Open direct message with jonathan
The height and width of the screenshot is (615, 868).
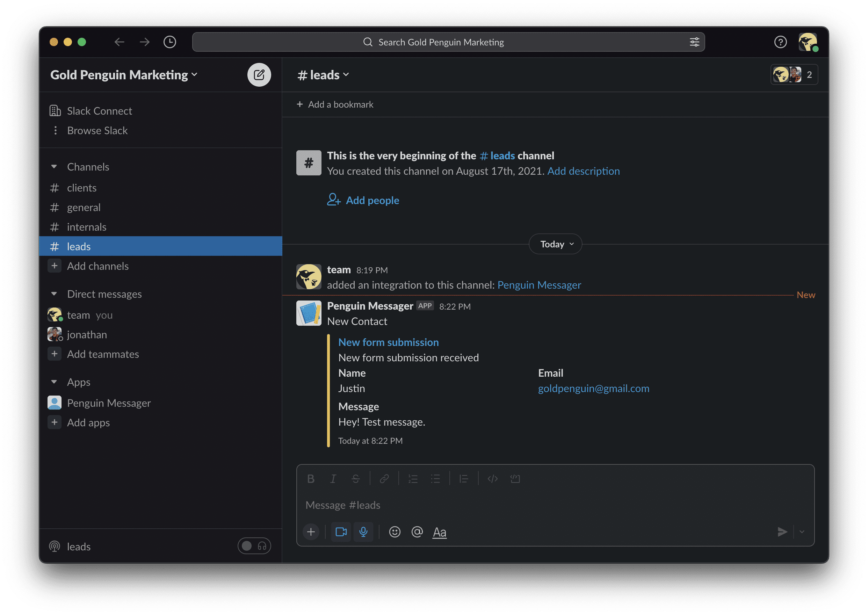(161, 335)
